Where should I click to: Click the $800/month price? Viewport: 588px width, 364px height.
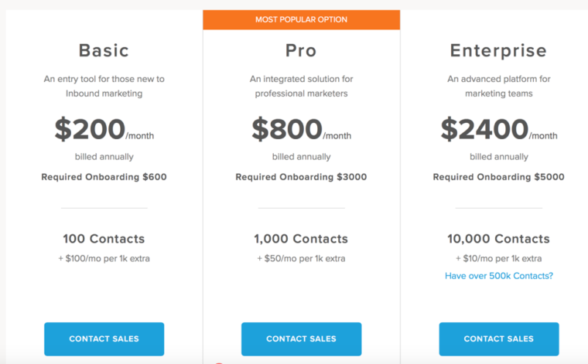(x=301, y=130)
